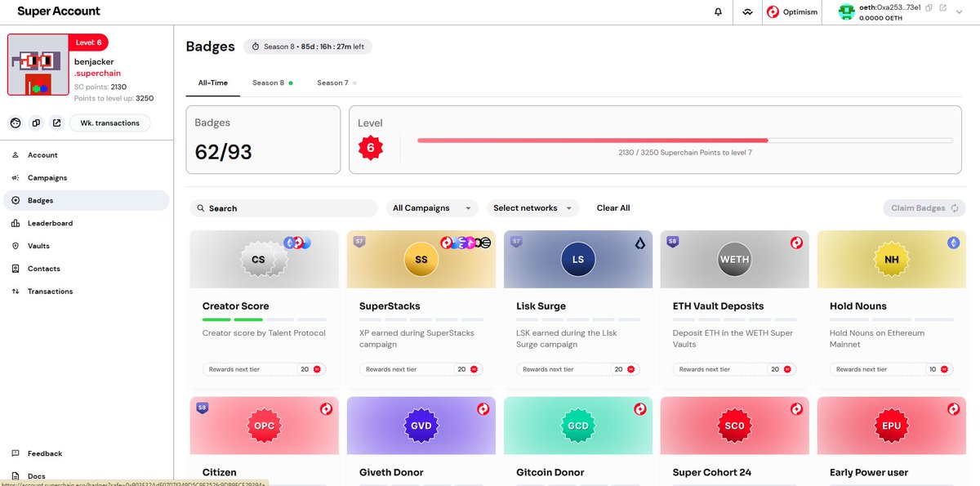Click the Claim Badges button
The image size is (980, 486).
tap(924, 208)
